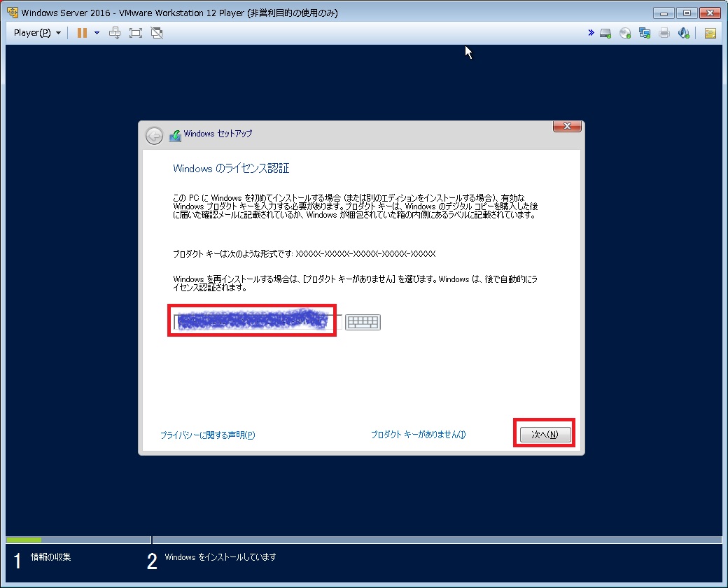Click the sound card device icon
Image resolution: width=728 pixels, height=588 pixels.
tap(684, 33)
